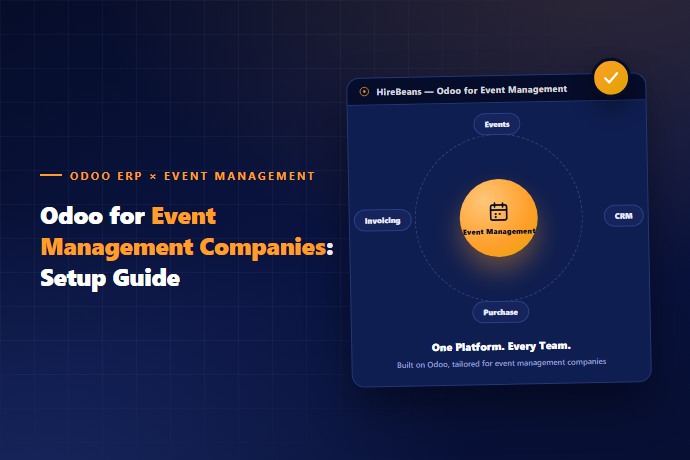
Task: Click the 'One Platform. Every Team.' text
Action: pos(501,347)
